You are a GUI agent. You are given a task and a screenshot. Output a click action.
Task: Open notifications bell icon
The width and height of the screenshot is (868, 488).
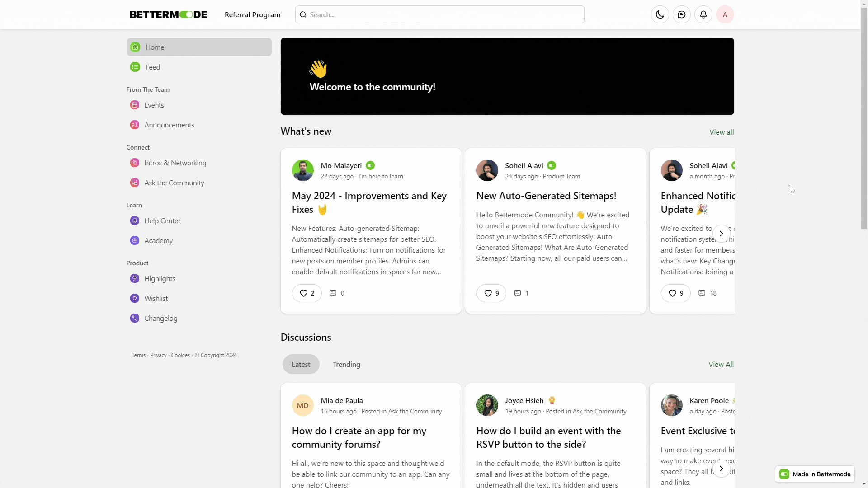703,14
